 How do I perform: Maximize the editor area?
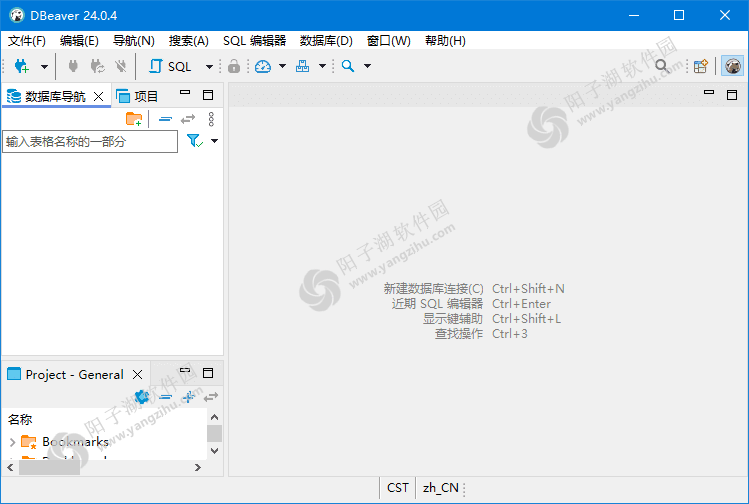(x=732, y=95)
